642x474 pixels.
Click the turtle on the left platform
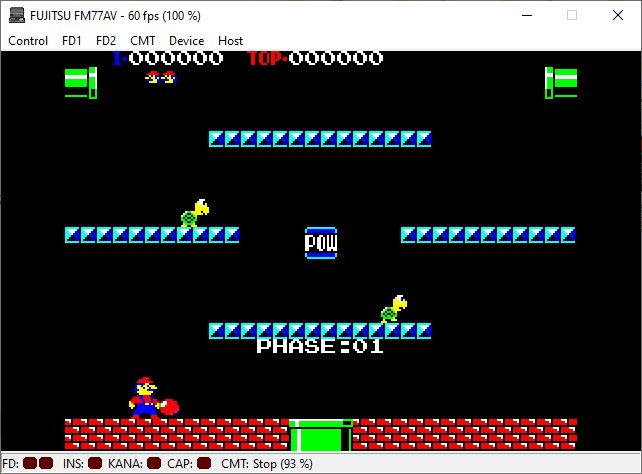[195, 213]
